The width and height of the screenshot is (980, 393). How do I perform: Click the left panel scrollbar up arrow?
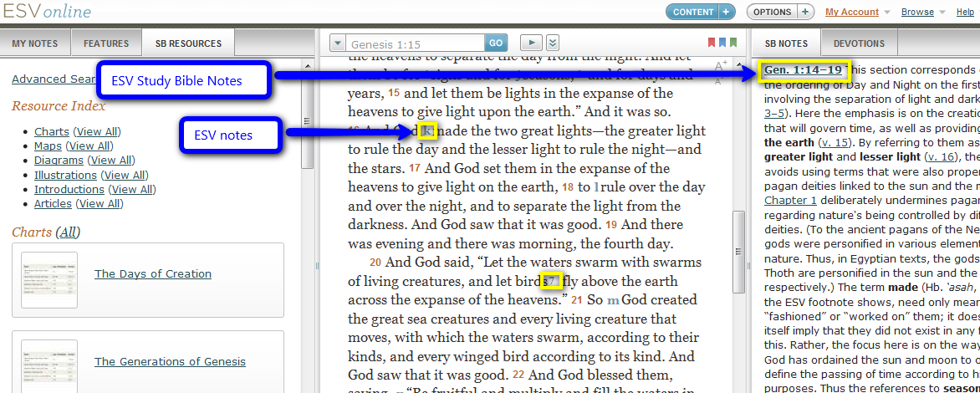pos(307,65)
